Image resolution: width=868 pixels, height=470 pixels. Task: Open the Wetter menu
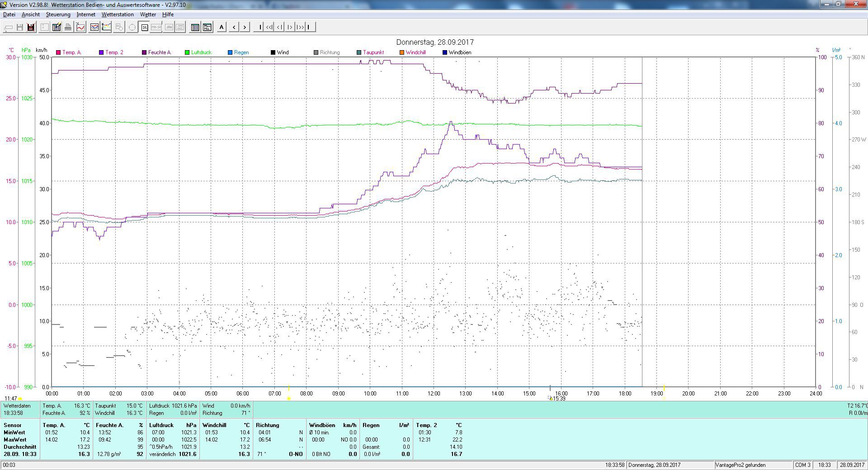click(148, 14)
